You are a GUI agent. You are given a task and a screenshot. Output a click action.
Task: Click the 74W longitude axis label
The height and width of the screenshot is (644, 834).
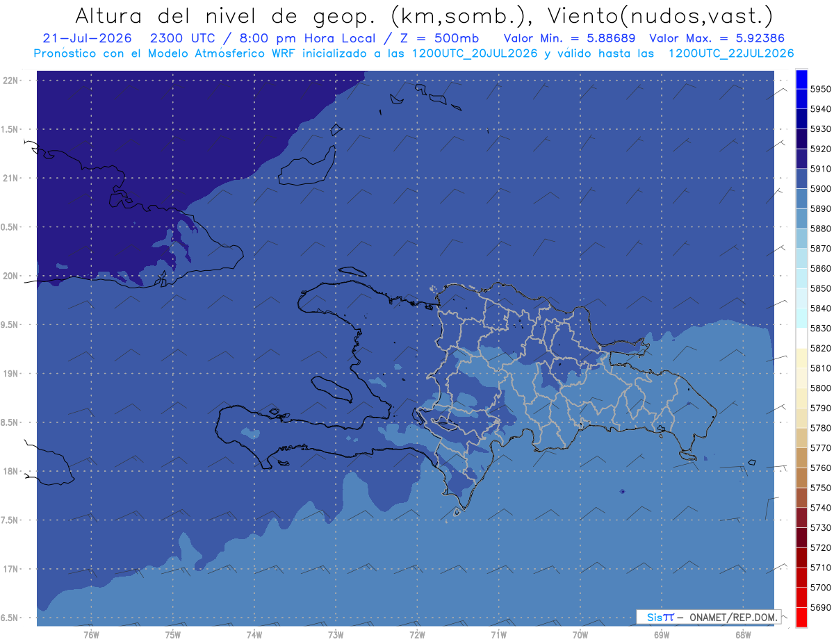tap(254, 635)
